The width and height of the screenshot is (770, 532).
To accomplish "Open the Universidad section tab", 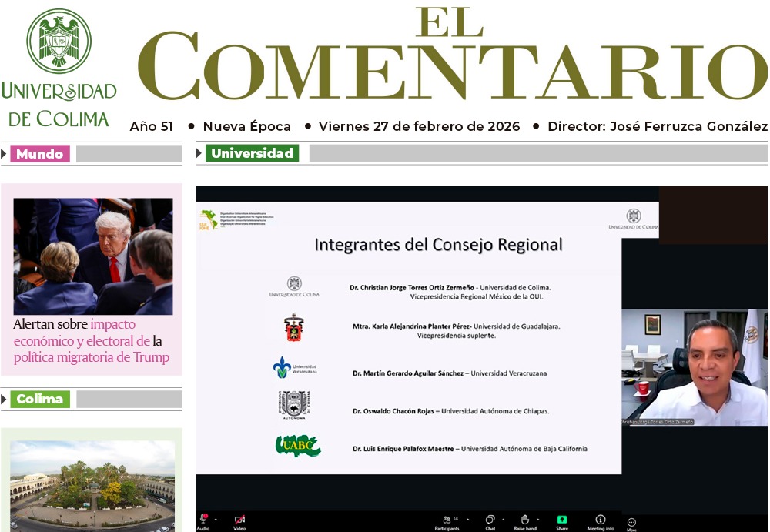I will tap(252, 153).
